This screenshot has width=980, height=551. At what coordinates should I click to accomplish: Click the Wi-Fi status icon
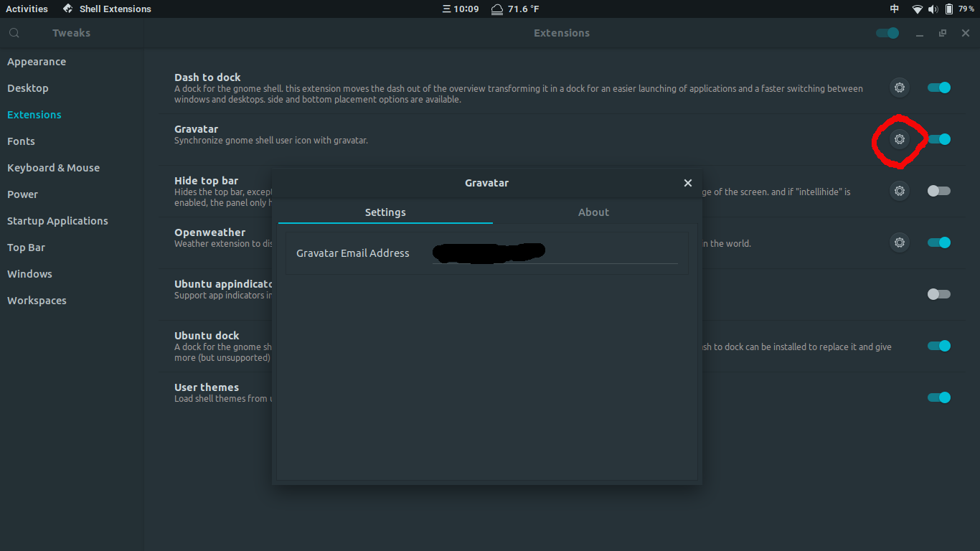(x=917, y=9)
